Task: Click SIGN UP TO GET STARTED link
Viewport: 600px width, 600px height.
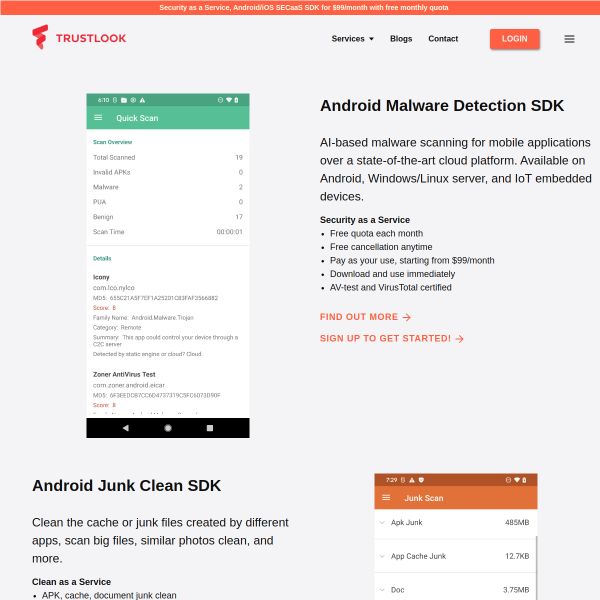Action: coord(391,338)
